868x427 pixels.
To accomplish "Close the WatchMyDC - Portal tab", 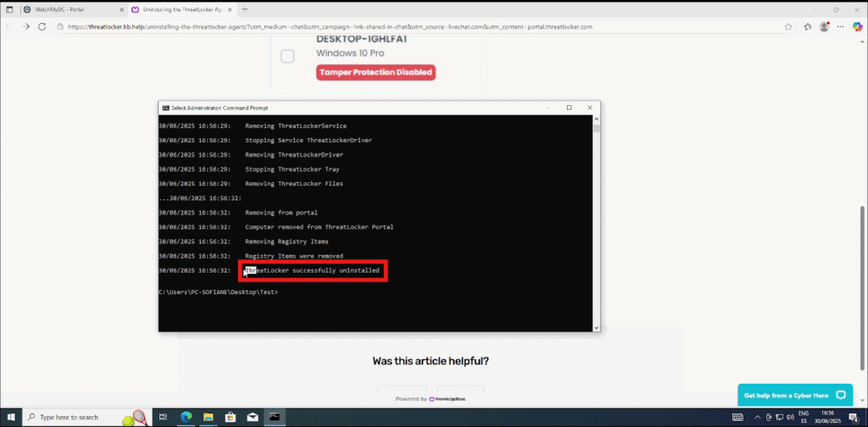I will click(x=121, y=9).
